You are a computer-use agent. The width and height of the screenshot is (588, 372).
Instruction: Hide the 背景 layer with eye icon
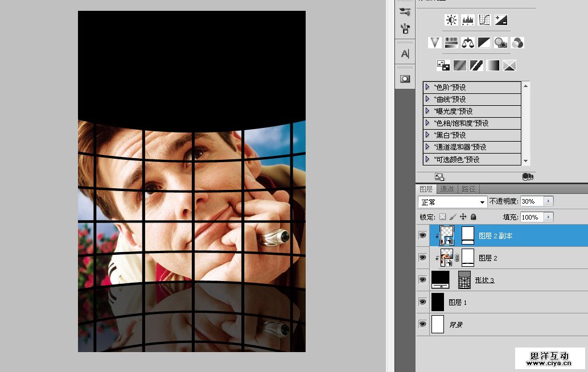click(422, 324)
